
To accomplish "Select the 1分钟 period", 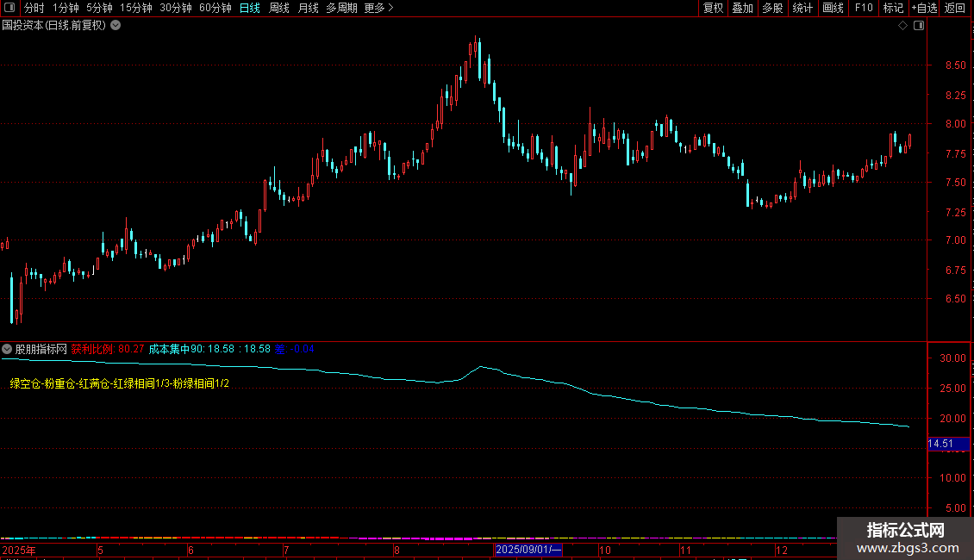I will pyautogui.click(x=66, y=8).
